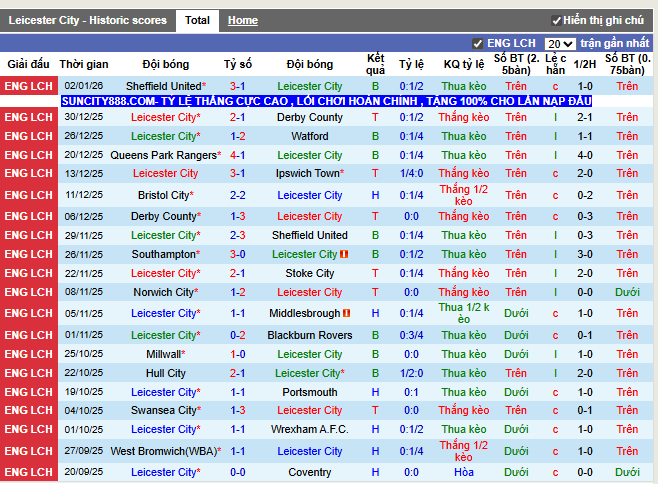
Task: Click 'Thua 1/2 kèo' in Middlesbrough row
Action: [x=464, y=313]
